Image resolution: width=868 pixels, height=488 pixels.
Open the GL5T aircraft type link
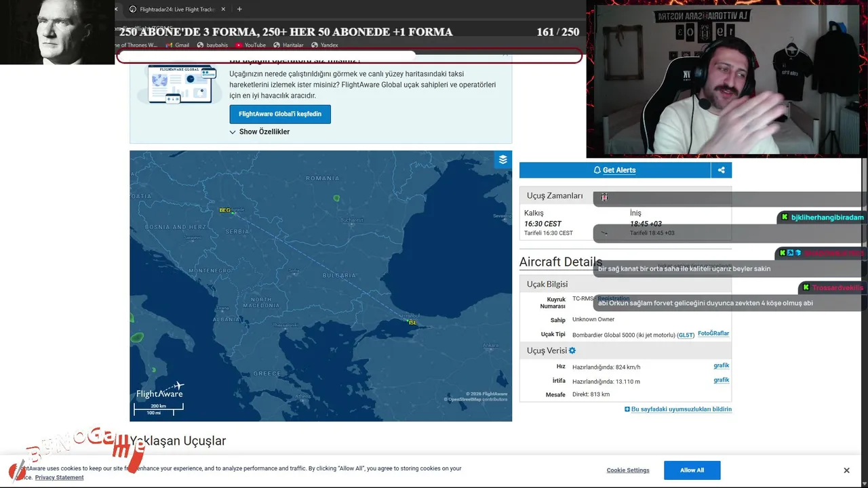coord(686,335)
